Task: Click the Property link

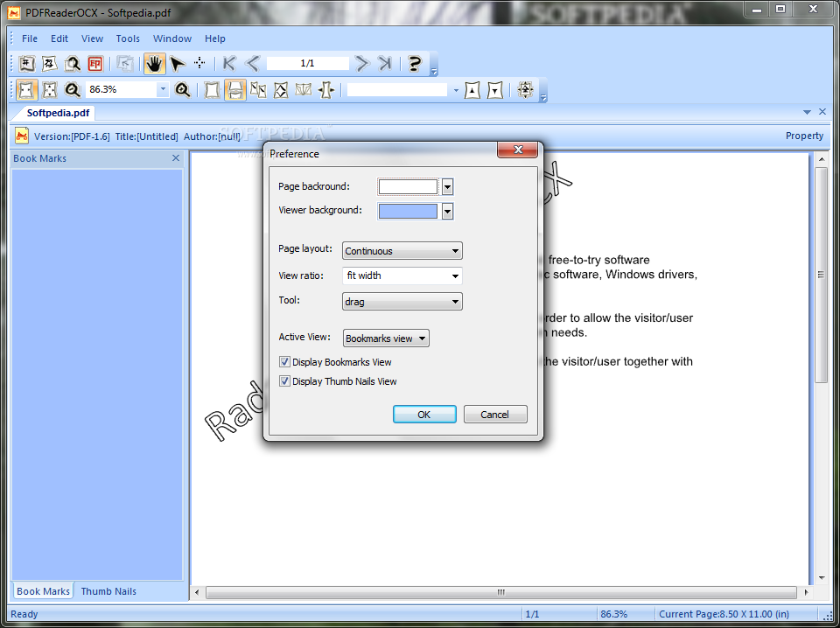Action: 804,136
